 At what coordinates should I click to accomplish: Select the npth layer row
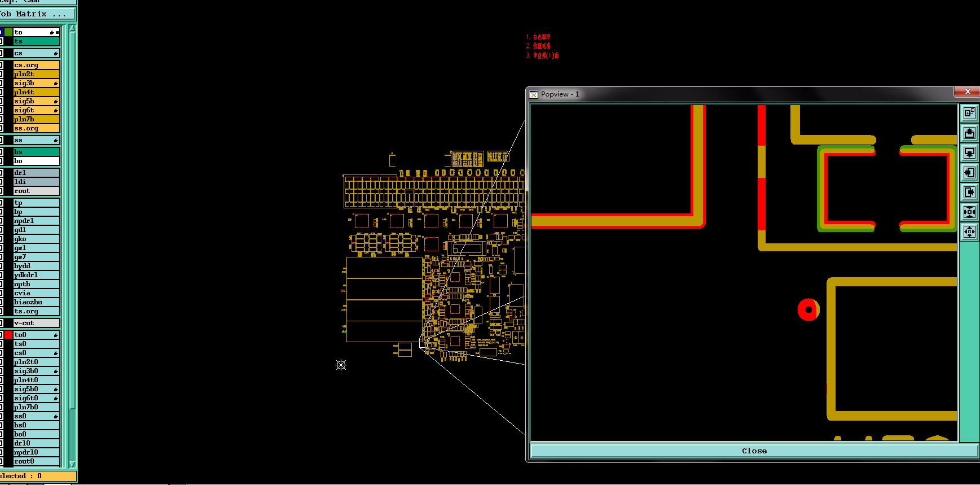coord(37,285)
